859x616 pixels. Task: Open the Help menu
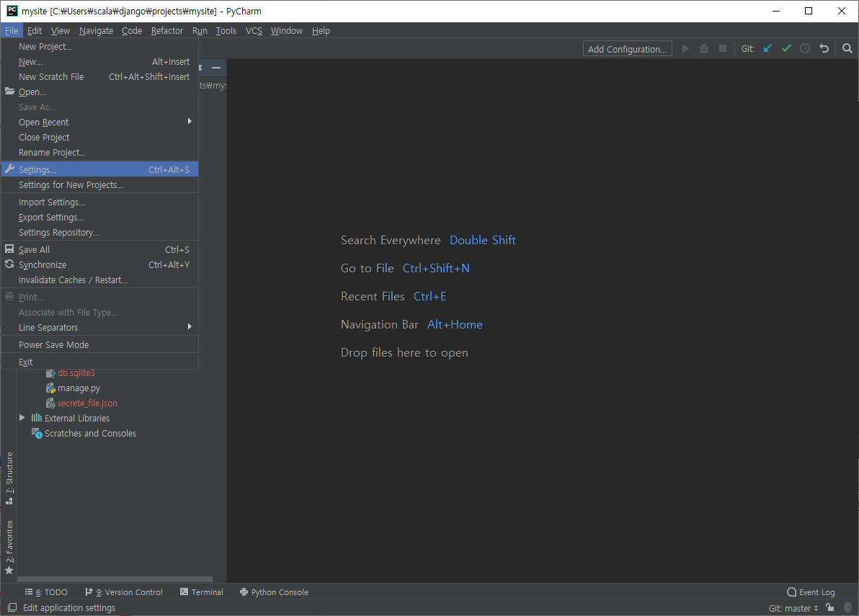321,31
